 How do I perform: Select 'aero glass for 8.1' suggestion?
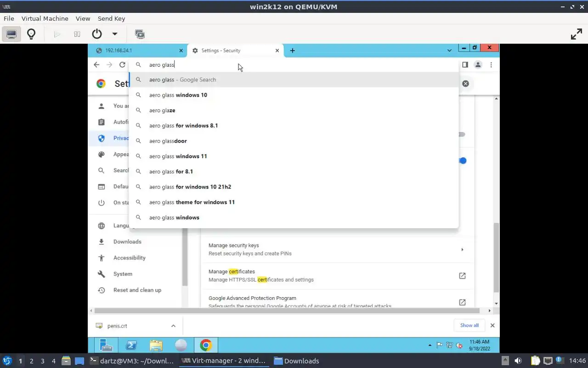point(294,172)
